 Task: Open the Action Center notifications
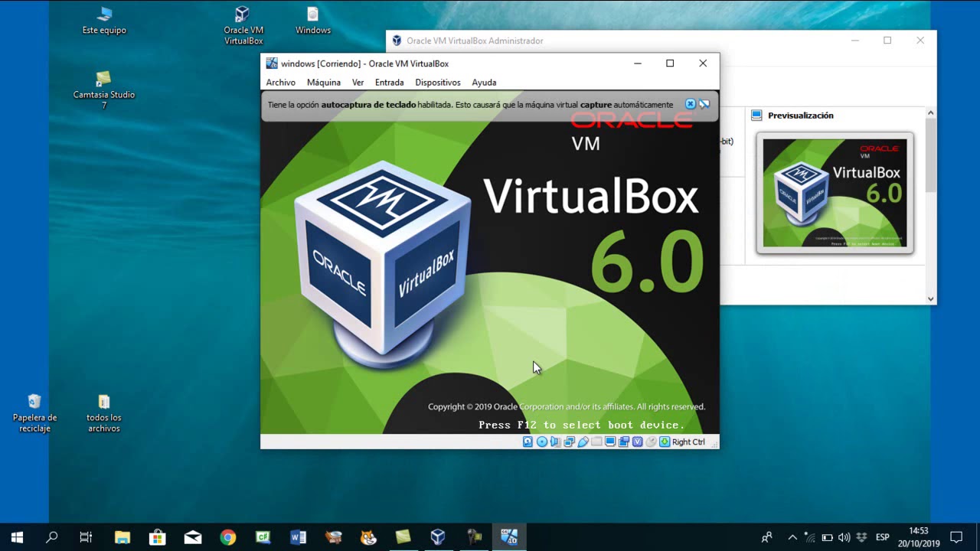(956, 537)
